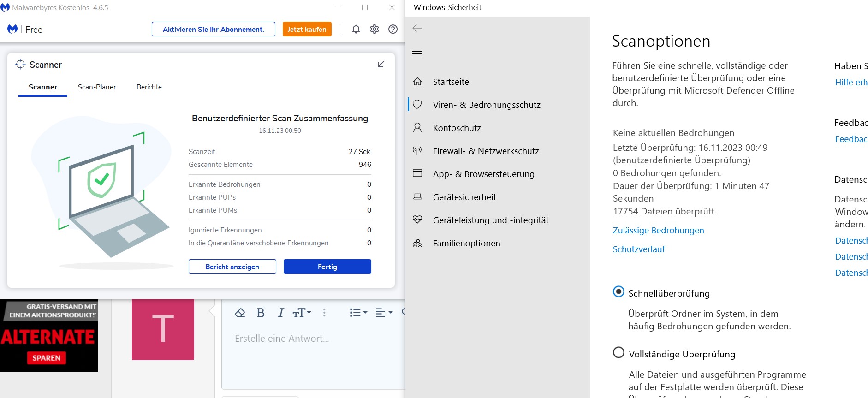Click the Scanzeit value 27 Sek.

[x=360, y=151]
